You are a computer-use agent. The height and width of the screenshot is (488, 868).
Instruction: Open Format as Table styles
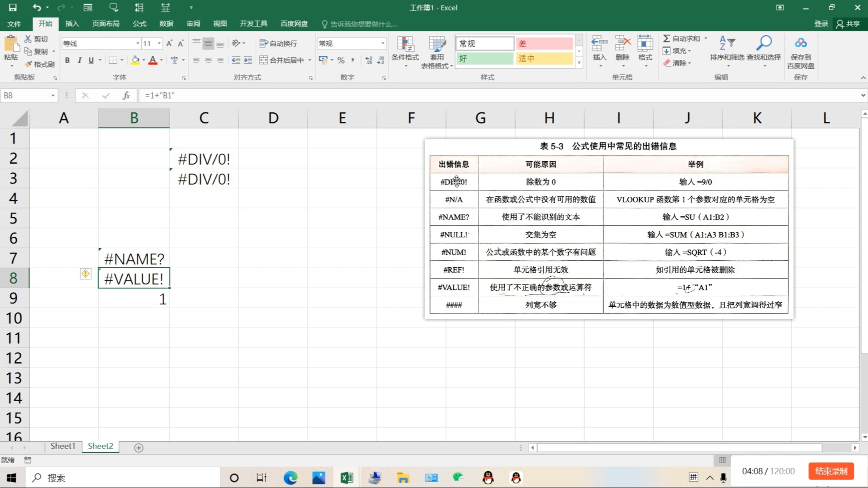[437, 52]
